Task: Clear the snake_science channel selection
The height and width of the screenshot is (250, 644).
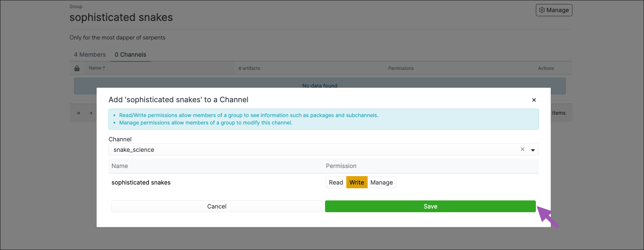Action: (522, 149)
